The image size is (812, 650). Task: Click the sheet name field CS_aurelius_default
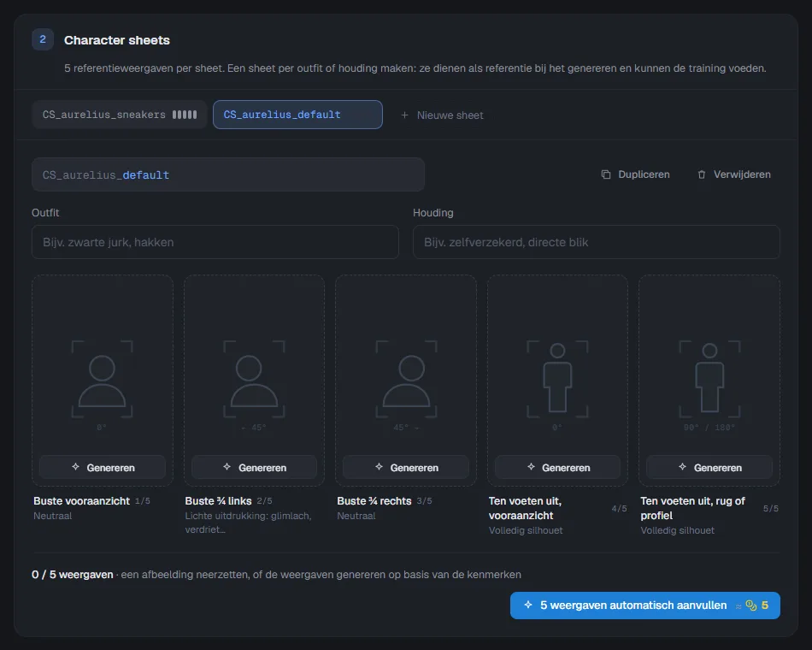coord(228,174)
